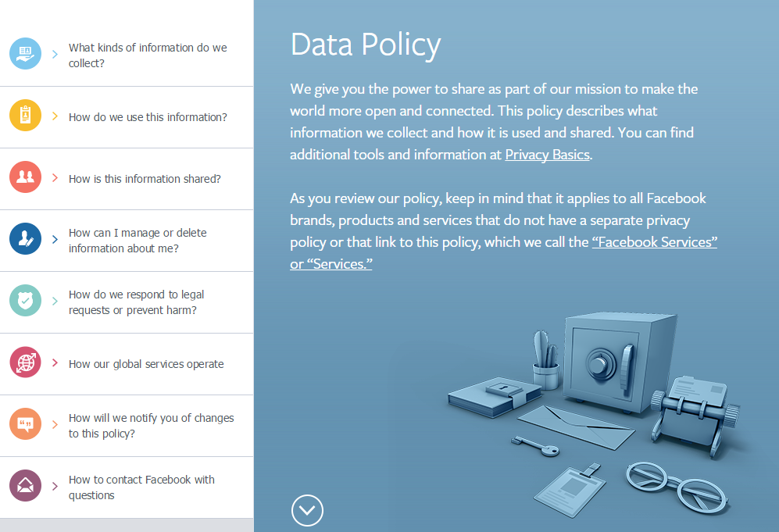Click the purple envelope contact icon
Viewport: 779px width, 532px height.
pyautogui.click(x=25, y=486)
